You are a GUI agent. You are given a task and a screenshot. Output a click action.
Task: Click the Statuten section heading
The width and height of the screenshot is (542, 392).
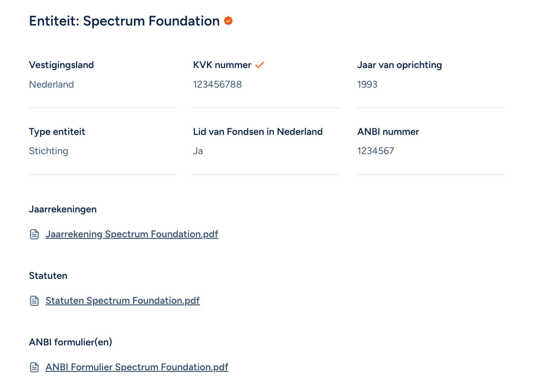tap(48, 275)
